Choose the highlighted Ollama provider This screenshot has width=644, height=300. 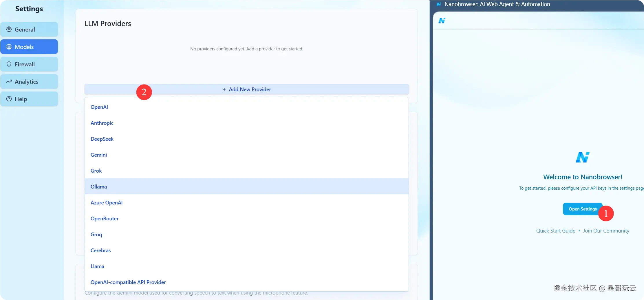247,187
